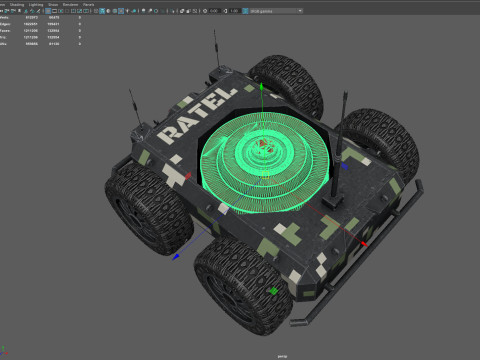The height and width of the screenshot is (360, 480).
Task: Click X-Ray Active Components icon
Action: (188, 11)
